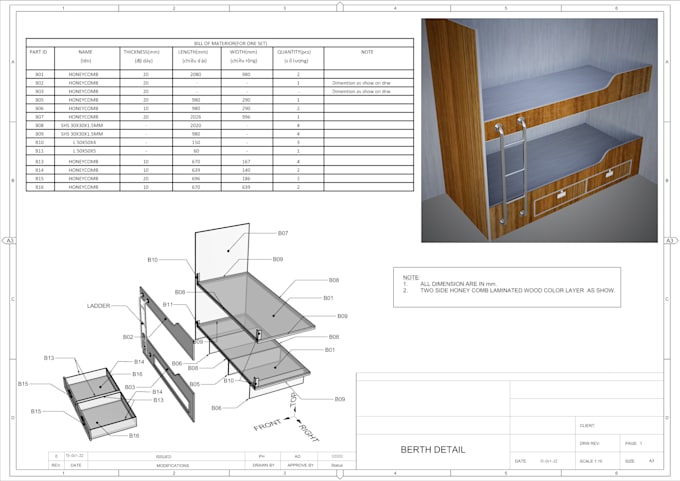Select the QUANTITY(pcs) column header

pos(294,52)
